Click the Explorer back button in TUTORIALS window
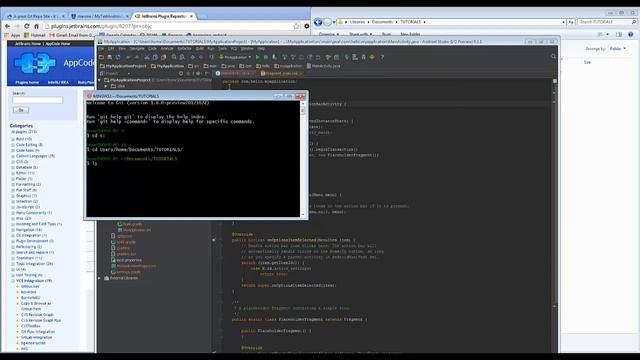The width and height of the screenshot is (640, 360). [318, 22]
